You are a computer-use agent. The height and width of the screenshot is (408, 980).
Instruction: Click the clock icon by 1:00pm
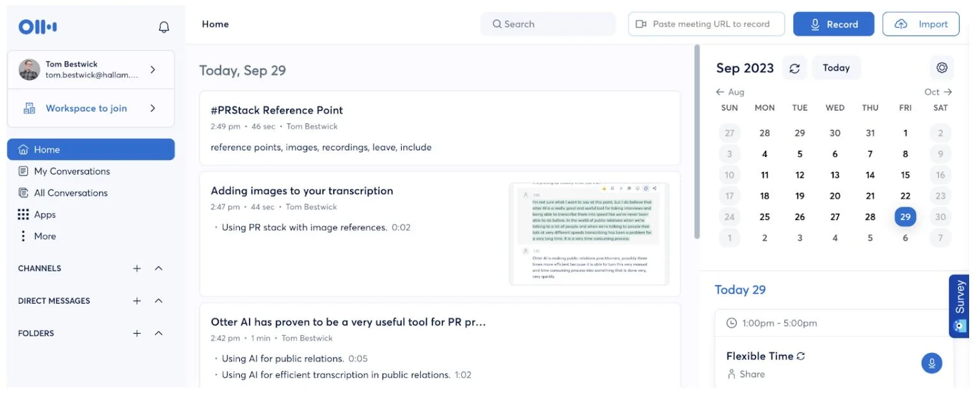[x=731, y=323]
